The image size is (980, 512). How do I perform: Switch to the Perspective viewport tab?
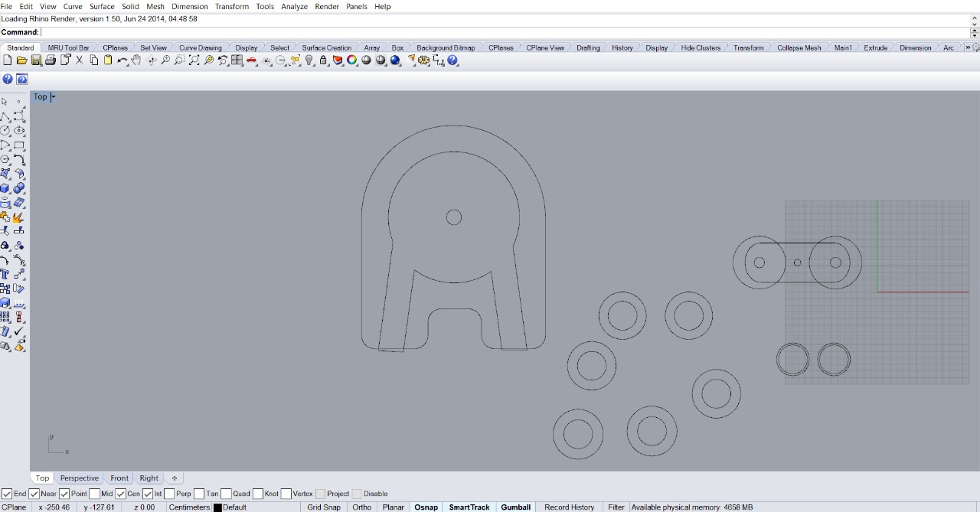tap(80, 478)
